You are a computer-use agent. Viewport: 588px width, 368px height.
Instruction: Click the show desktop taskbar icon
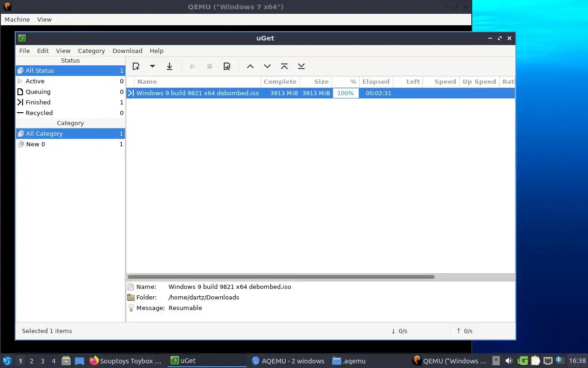[79, 361]
